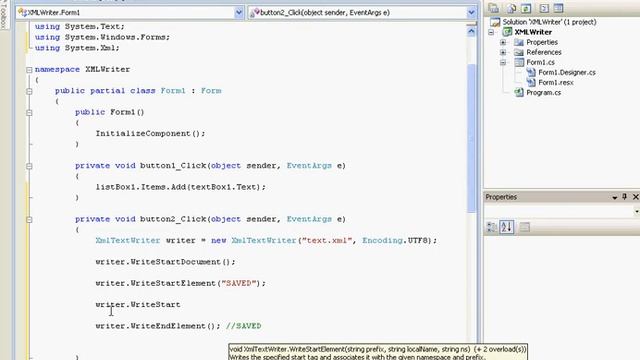Select the Solution 'XMLWriter' node icon
Viewport: 640px width, 360px height.
pos(495,22)
